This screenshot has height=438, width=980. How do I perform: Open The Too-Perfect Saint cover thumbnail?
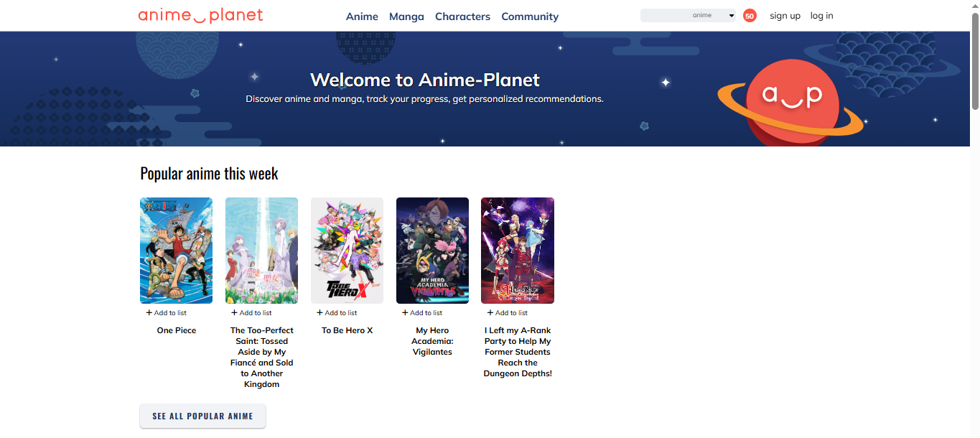(261, 251)
